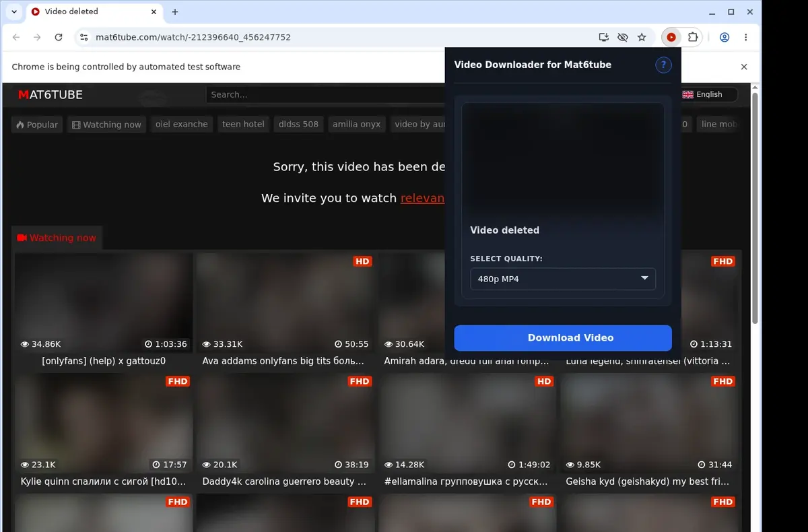Focus the site Search field
The image size is (808, 532).
click(325, 94)
